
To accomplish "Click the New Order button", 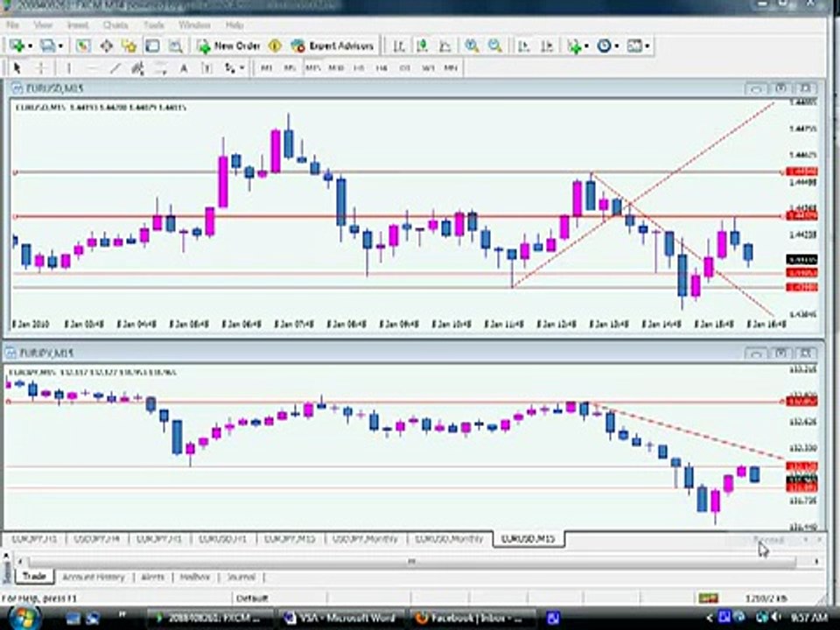I will click(229, 46).
